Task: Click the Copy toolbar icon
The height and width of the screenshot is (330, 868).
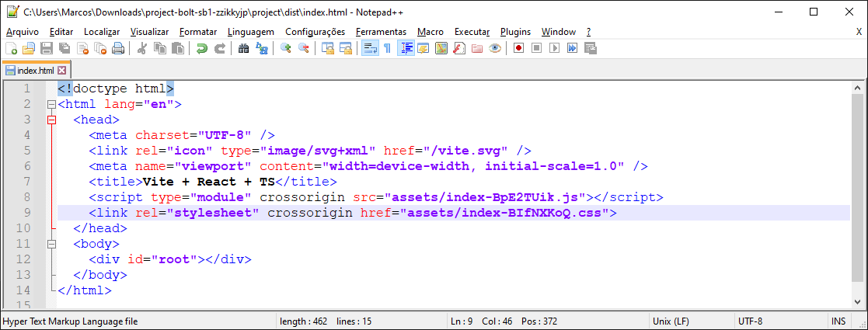Action: 159,49
